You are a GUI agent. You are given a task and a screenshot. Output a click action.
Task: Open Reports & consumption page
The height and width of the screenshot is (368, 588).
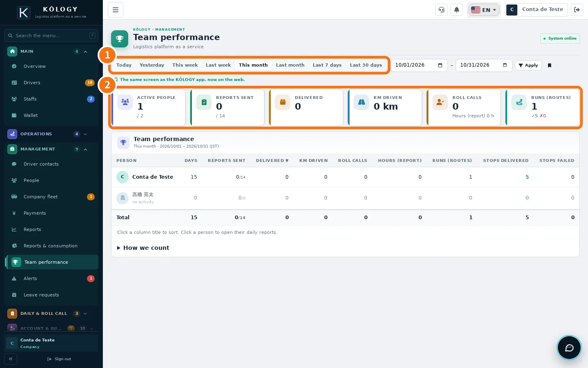(52, 246)
